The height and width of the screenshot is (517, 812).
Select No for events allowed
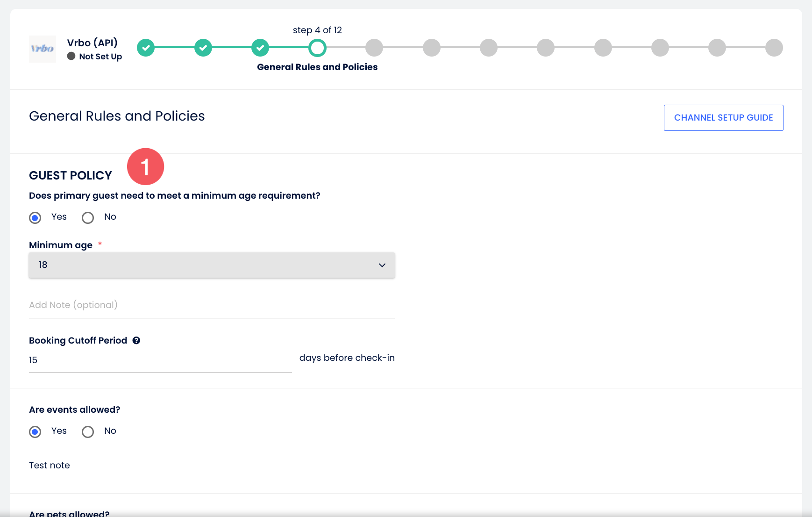pyautogui.click(x=88, y=432)
